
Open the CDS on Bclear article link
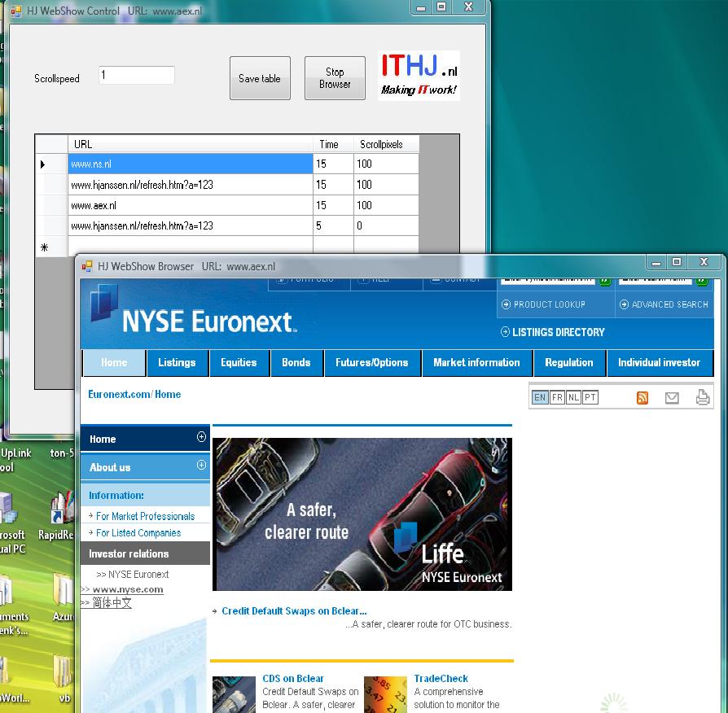coord(293,678)
